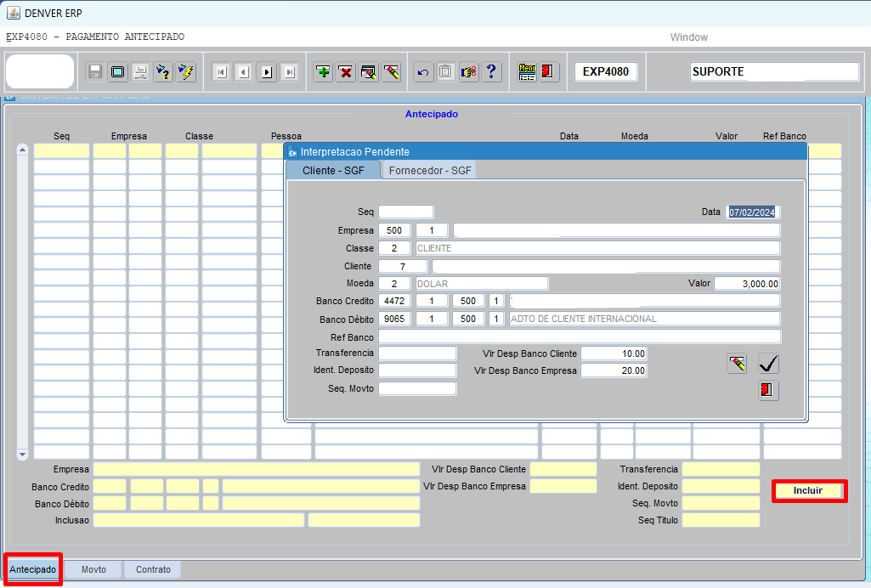Open the Window menu
The image size is (871, 588).
click(x=689, y=37)
